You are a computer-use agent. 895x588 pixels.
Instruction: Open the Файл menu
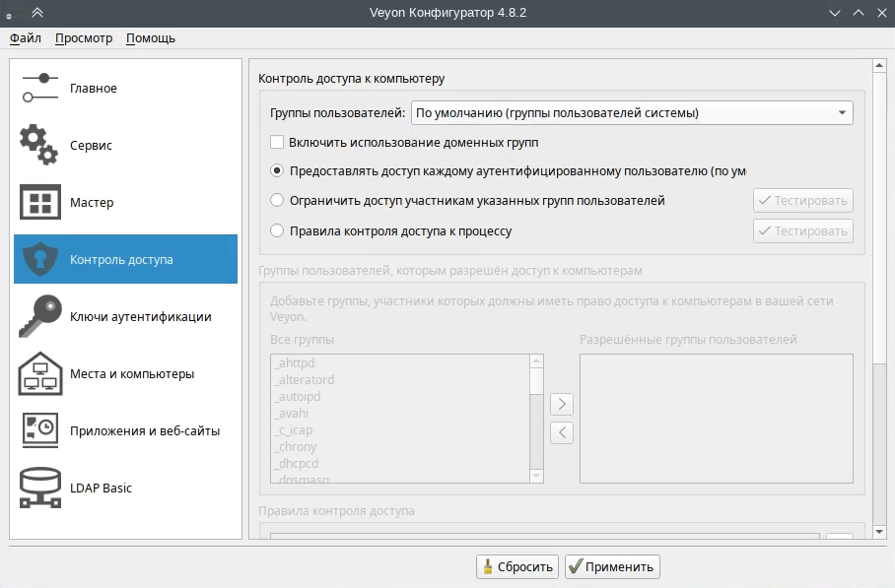click(26, 38)
